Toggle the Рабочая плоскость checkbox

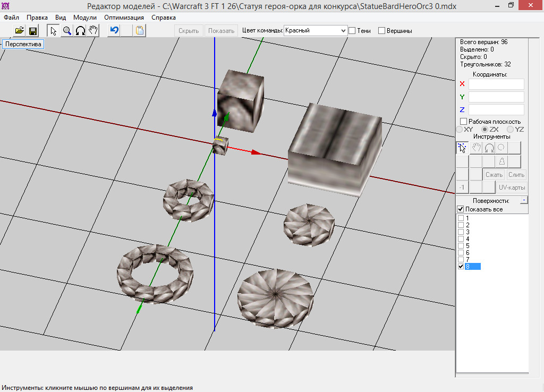click(463, 122)
